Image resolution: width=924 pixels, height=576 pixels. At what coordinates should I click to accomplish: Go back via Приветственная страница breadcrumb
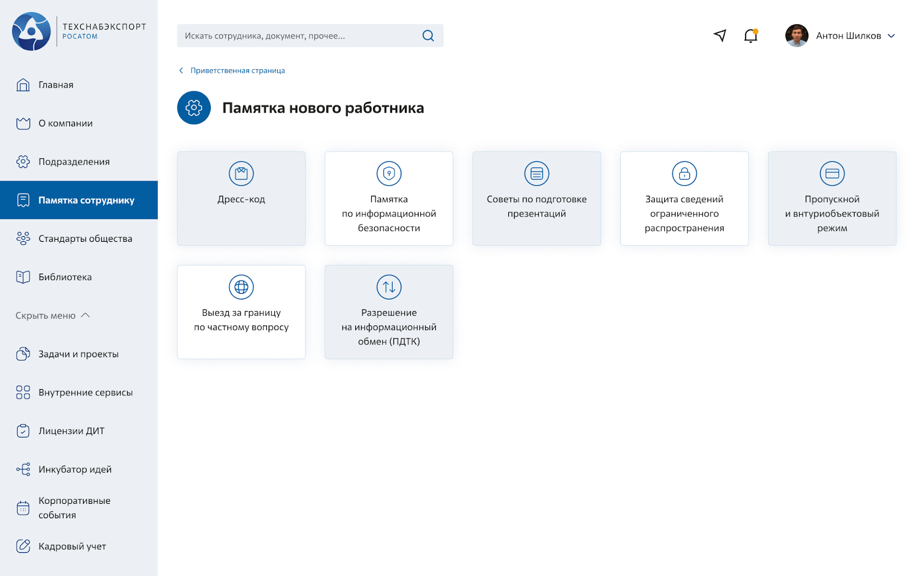click(237, 70)
